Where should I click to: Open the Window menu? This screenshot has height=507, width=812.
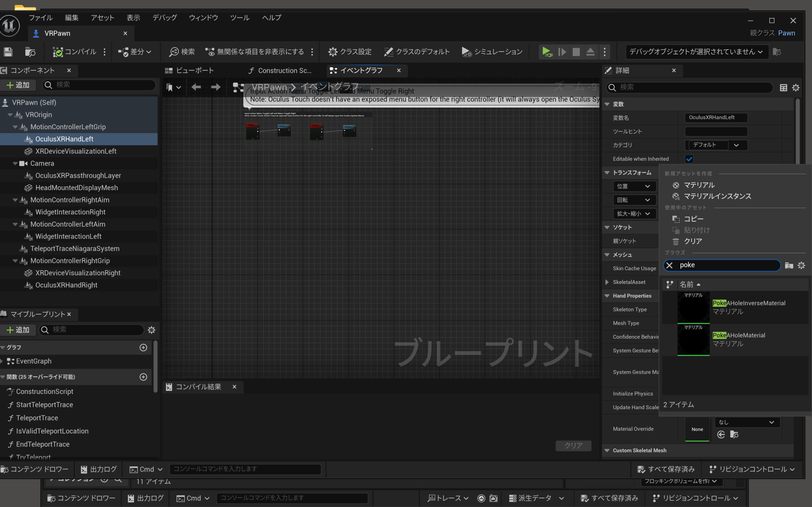tap(203, 18)
